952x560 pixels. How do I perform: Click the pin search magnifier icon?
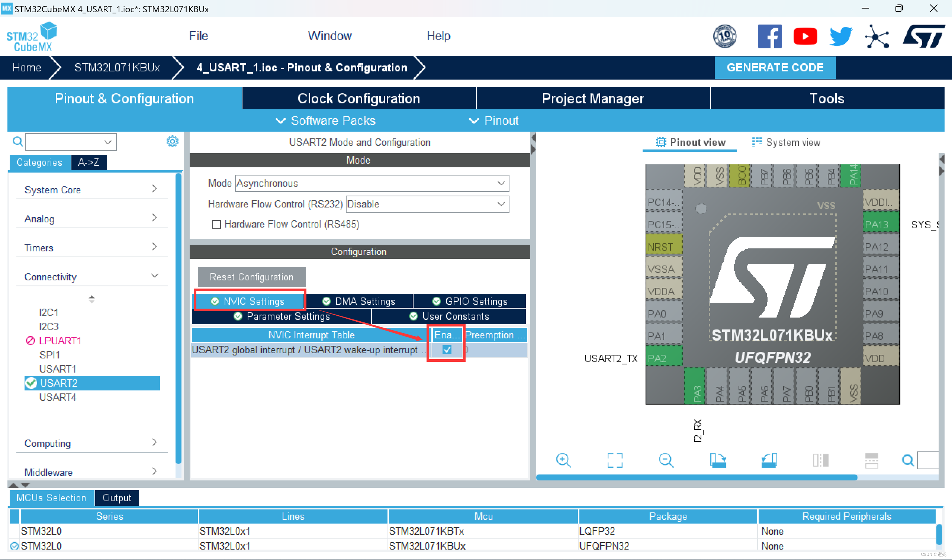coord(908,460)
